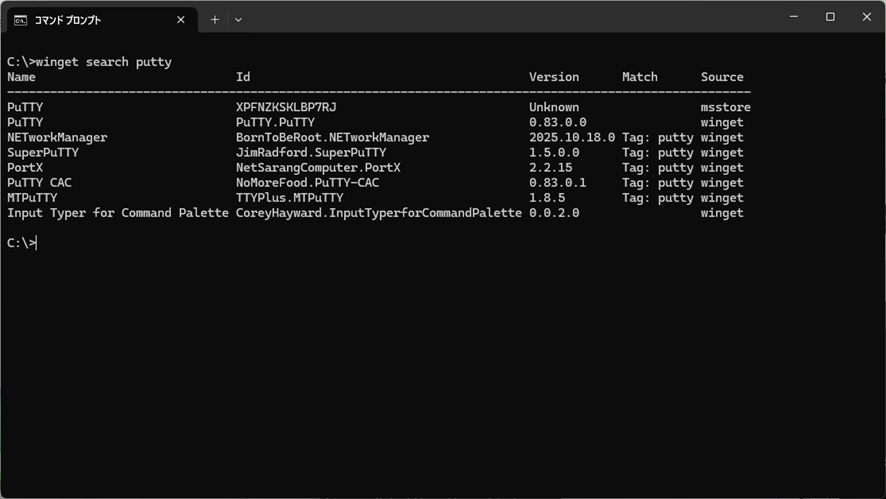Click version 2025.10.18.0 of NETworkManager
This screenshot has height=499, width=886.
tap(572, 137)
